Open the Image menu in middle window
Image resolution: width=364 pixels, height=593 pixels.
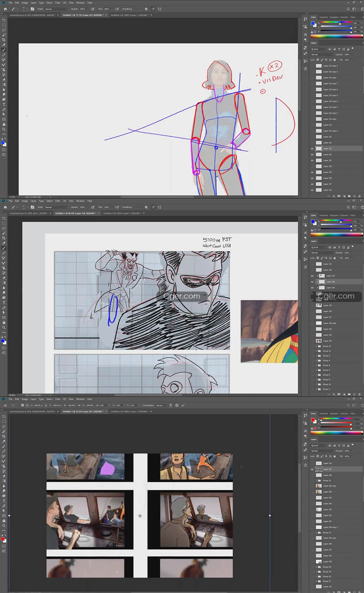point(25,201)
